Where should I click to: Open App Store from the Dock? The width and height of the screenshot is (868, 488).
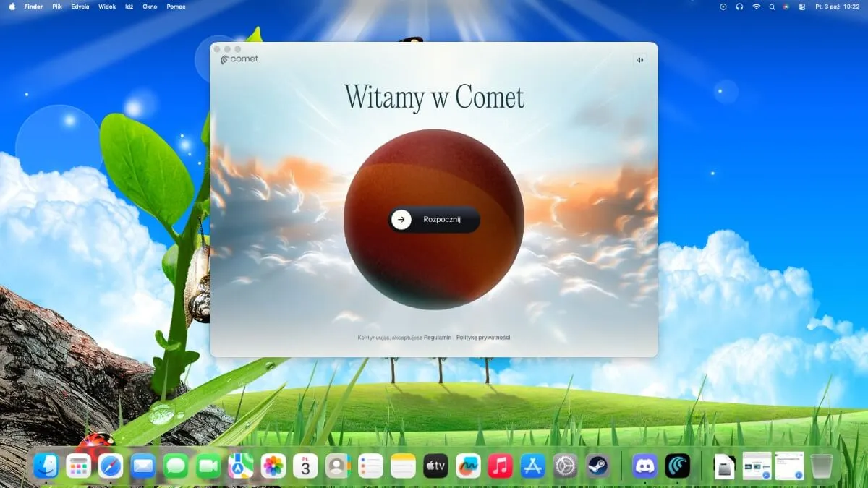[532, 466]
